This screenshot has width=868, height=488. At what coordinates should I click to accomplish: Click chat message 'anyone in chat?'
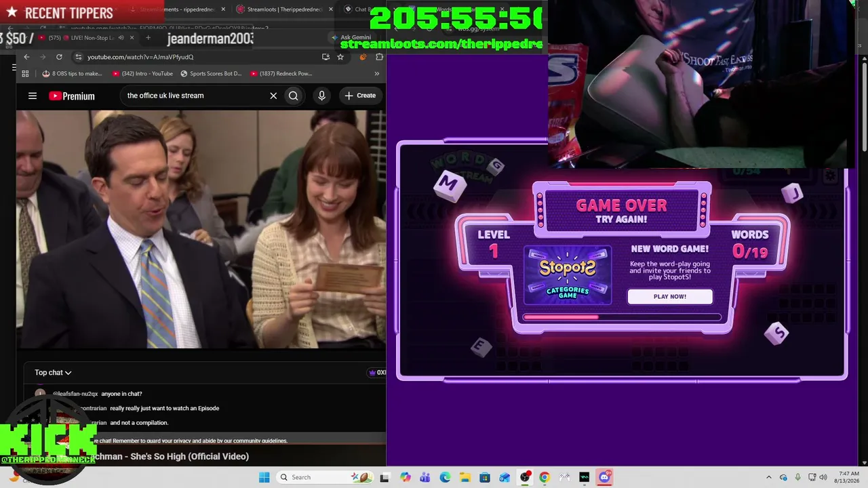click(121, 394)
